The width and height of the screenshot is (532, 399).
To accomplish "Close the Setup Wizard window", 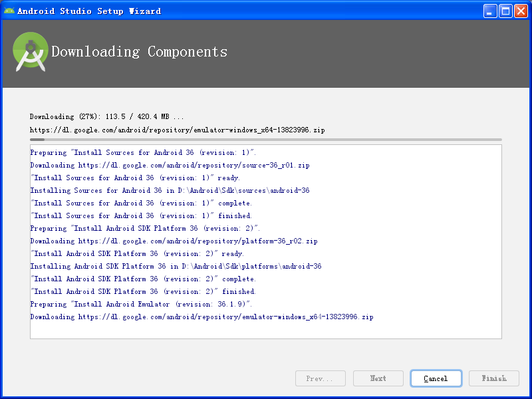I will click(521, 11).
